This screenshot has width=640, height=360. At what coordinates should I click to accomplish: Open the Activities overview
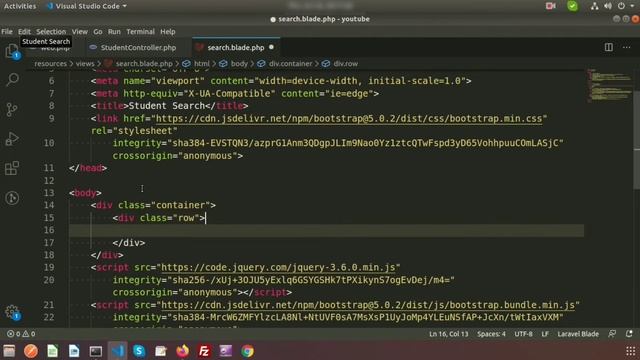(x=20, y=6)
